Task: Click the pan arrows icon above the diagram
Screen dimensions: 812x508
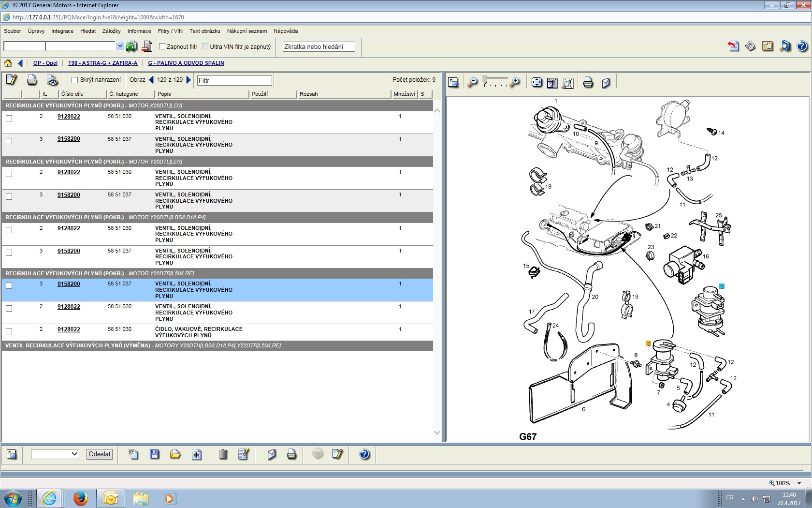Action: point(536,83)
